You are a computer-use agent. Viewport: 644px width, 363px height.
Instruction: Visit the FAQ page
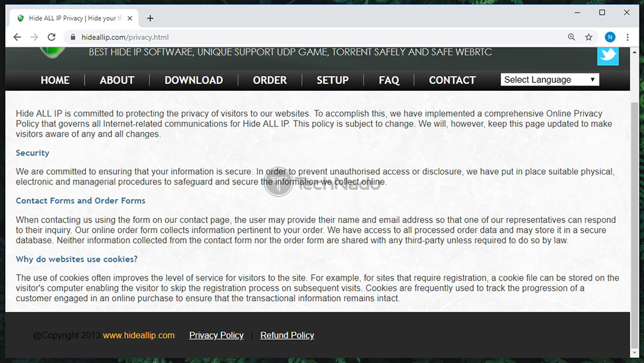click(x=389, y=80)
